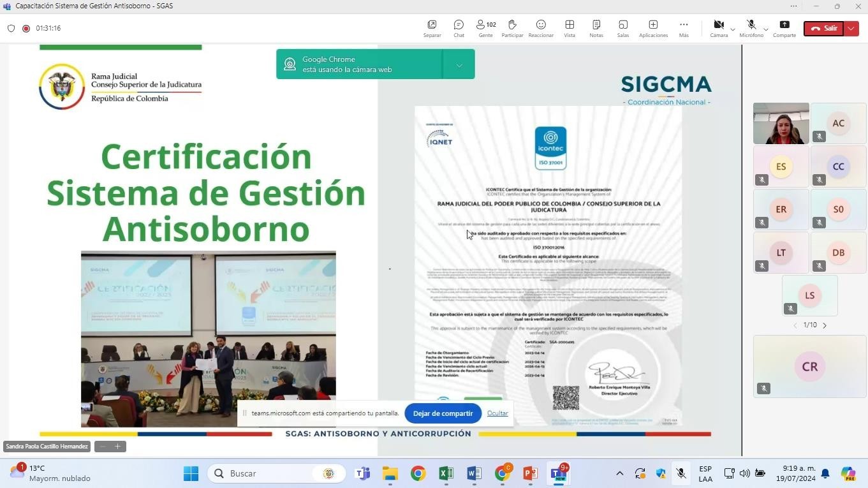Image resolution: width=868 pixels, height=488 pixels.
Task: Open the weather widget 13°C
Action: [x=50, y=473]
